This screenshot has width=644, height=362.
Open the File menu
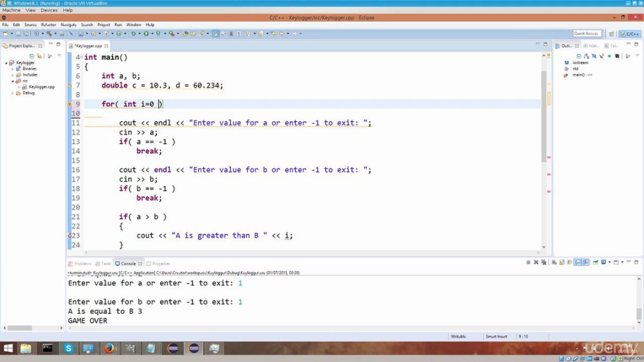5,24
